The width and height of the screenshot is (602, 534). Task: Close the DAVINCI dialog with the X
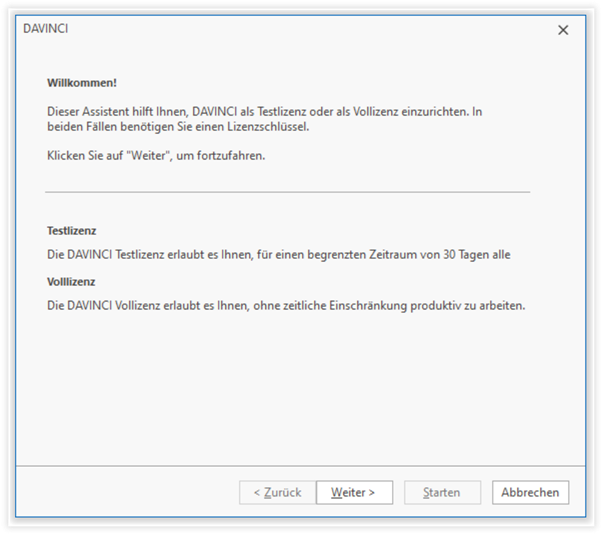563,30
